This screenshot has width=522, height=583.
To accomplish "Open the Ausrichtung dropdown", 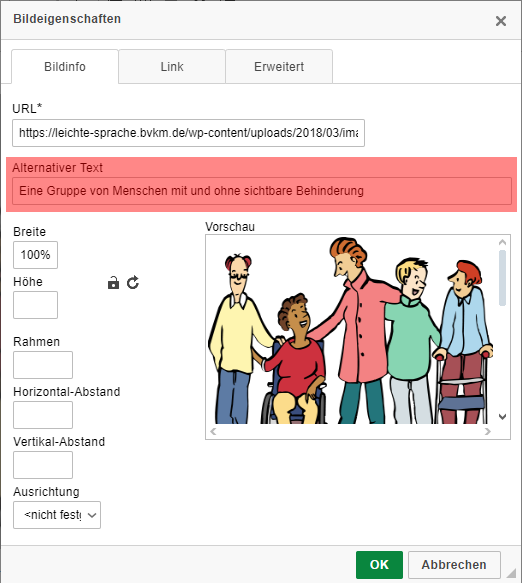I will 57,515.
